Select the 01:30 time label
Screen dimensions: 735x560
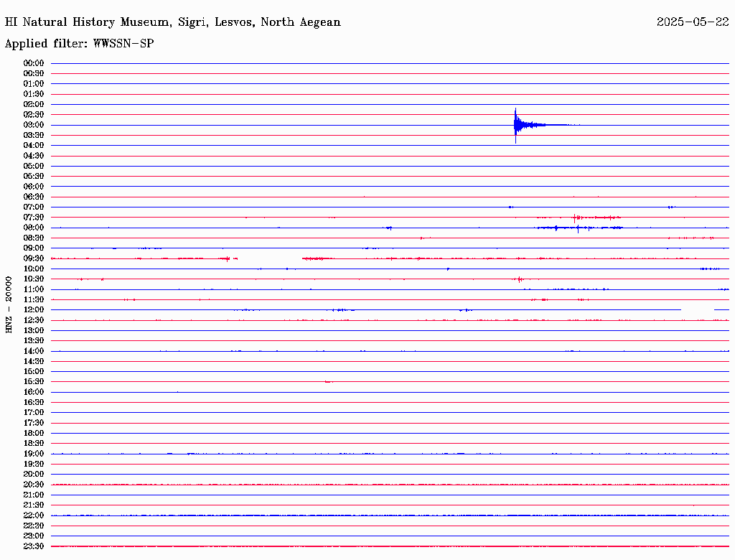(x=34, y=94)
